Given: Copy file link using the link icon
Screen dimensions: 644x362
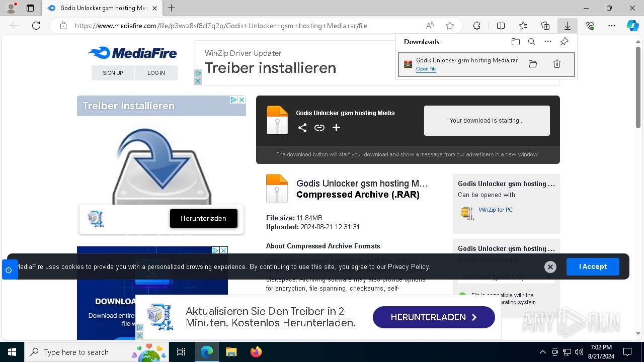Looking at the screenshot, I should pos(319,128).
